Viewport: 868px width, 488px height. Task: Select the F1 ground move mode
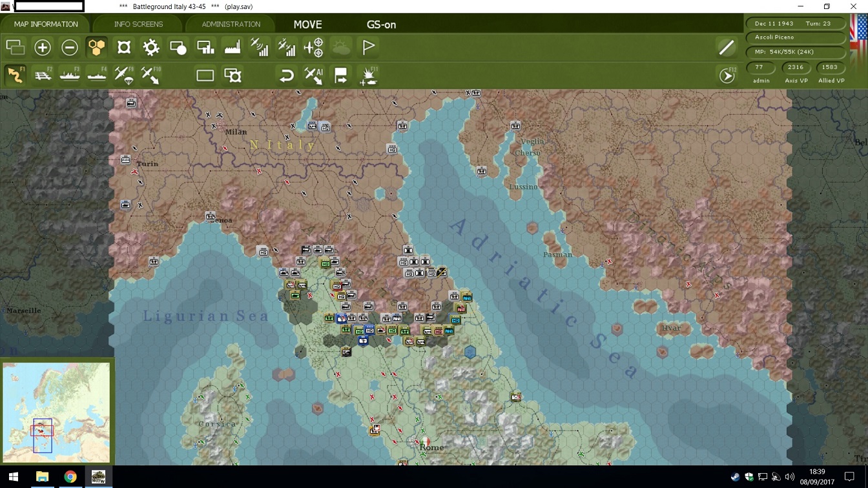pyautogui.click(x=15, y=75)
